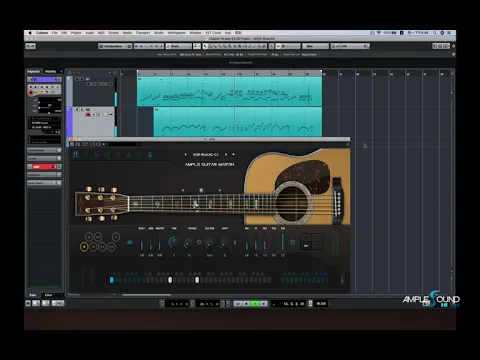
Task: Select the Object Selection arrow tool
Action: coord(205,46)
